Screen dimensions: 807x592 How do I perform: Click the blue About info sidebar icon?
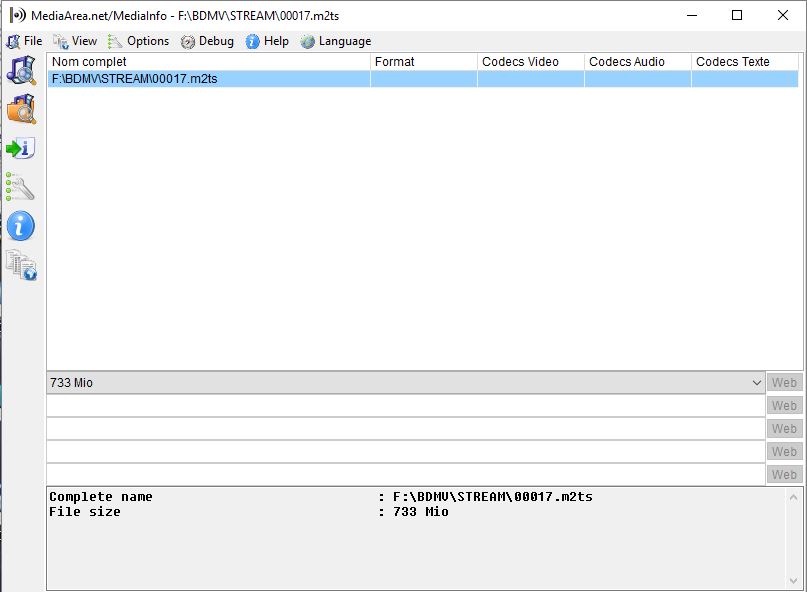pos(21,225)
